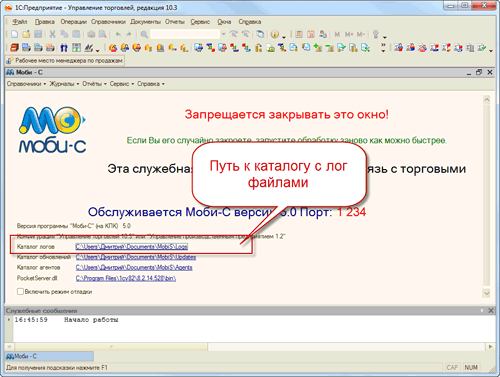
Task: Click the Find next binoculars icon
Action: (246, 34)
